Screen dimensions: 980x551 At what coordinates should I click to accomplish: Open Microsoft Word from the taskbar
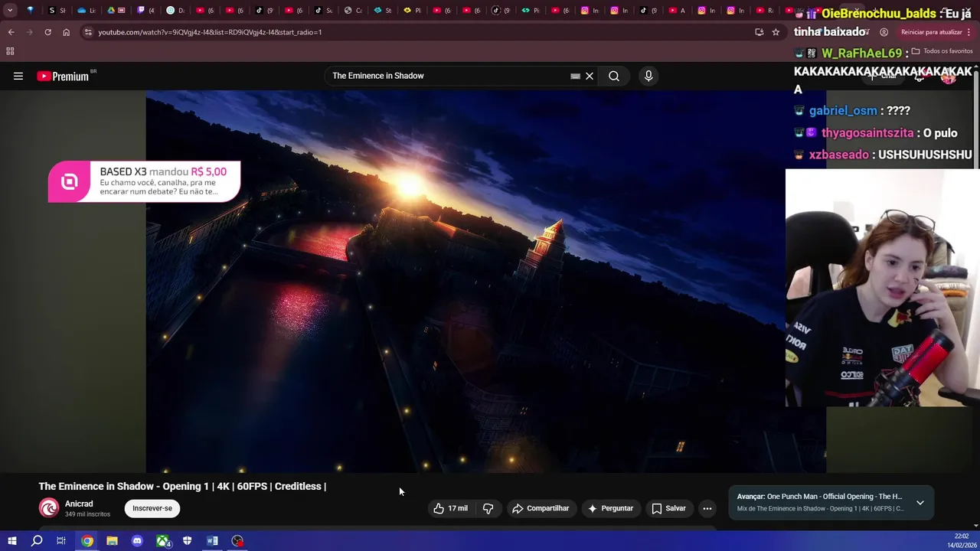pyautogui.click(x=212, y=541)
